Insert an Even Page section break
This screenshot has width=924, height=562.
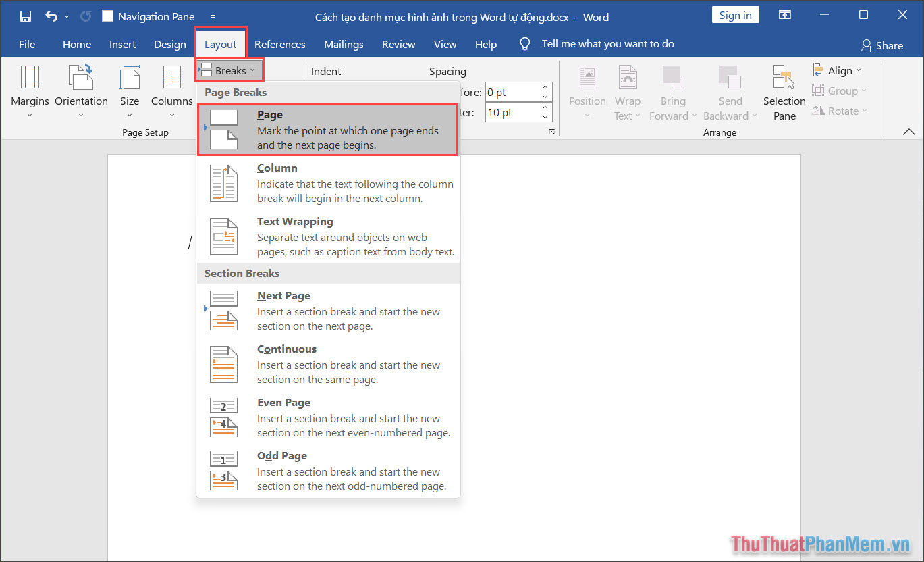tap(328, 417)
